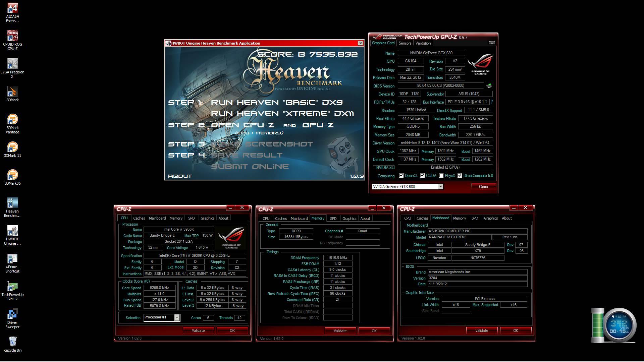Click the DRAM Frequency value field

tap(338, 258)
